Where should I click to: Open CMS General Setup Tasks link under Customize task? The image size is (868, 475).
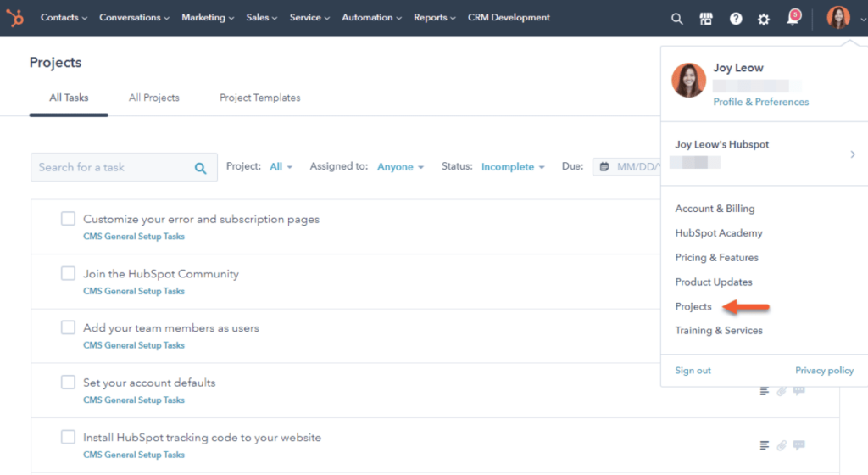133,237
